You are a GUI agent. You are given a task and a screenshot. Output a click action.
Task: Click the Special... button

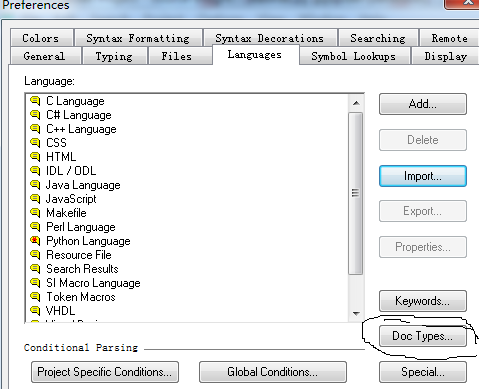coord(423,372)
